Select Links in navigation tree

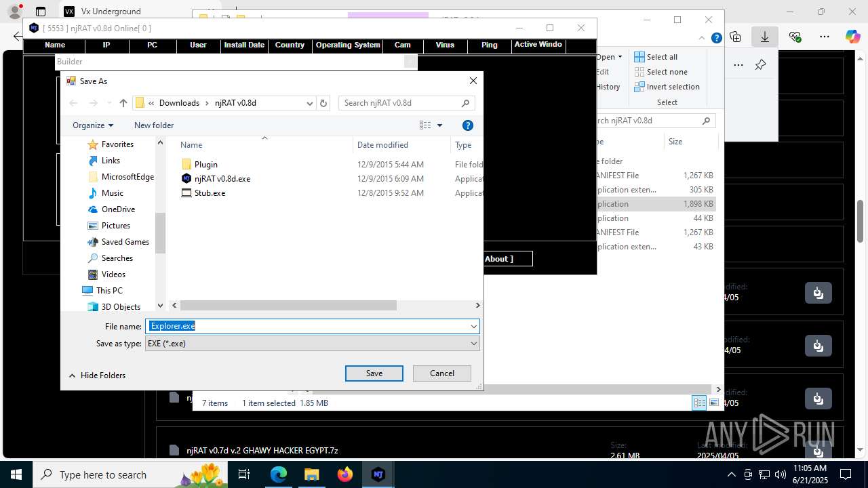pos(111,161)
